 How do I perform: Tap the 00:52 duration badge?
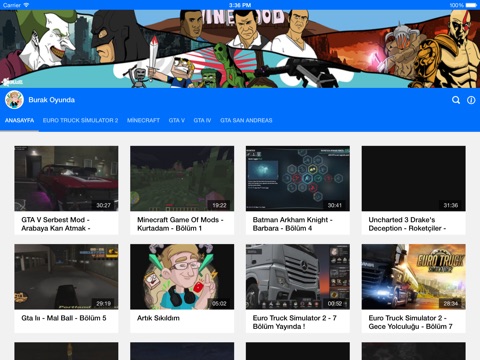pyautogui.click(x=335, y=304)
